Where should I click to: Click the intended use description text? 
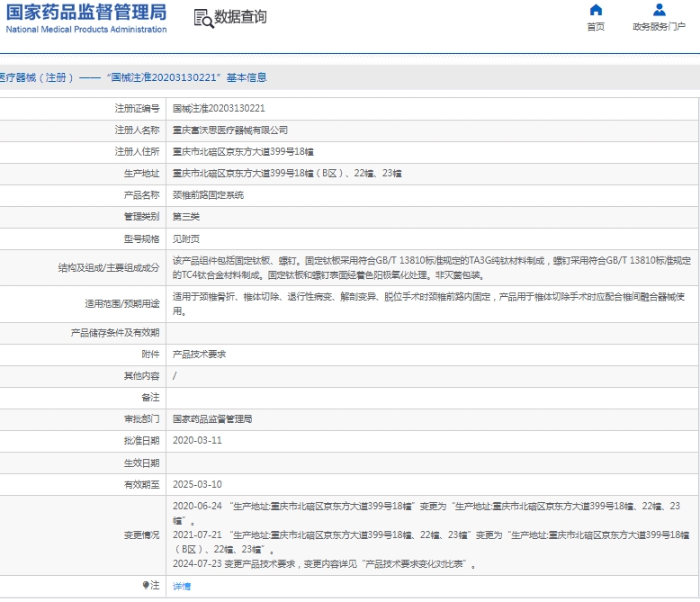click(428, 304)
